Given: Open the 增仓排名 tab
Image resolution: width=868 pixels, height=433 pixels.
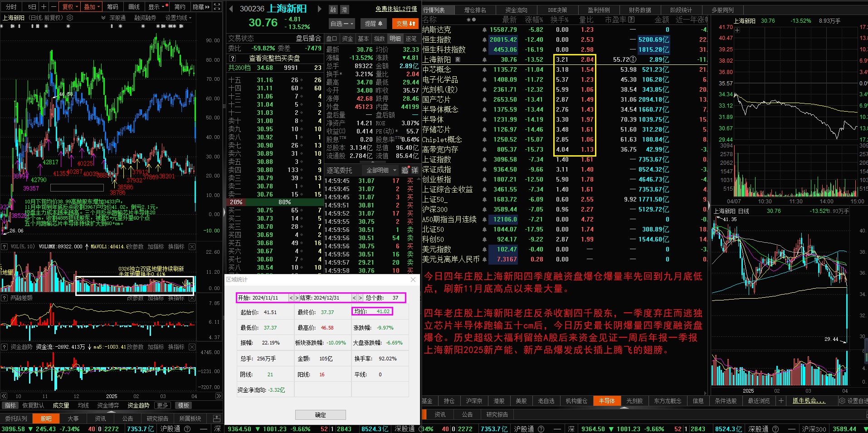Looking at the screenshot, I should (475, 10).
